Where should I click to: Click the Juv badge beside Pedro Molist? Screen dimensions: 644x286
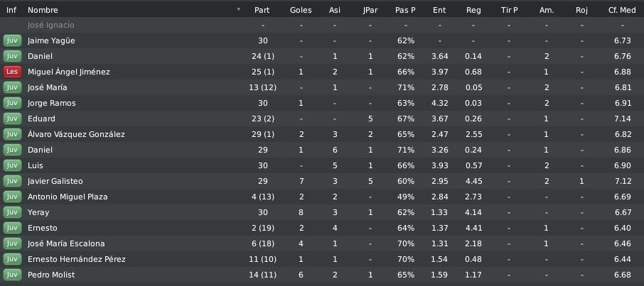pyautogui.click(x=12, y=275)
